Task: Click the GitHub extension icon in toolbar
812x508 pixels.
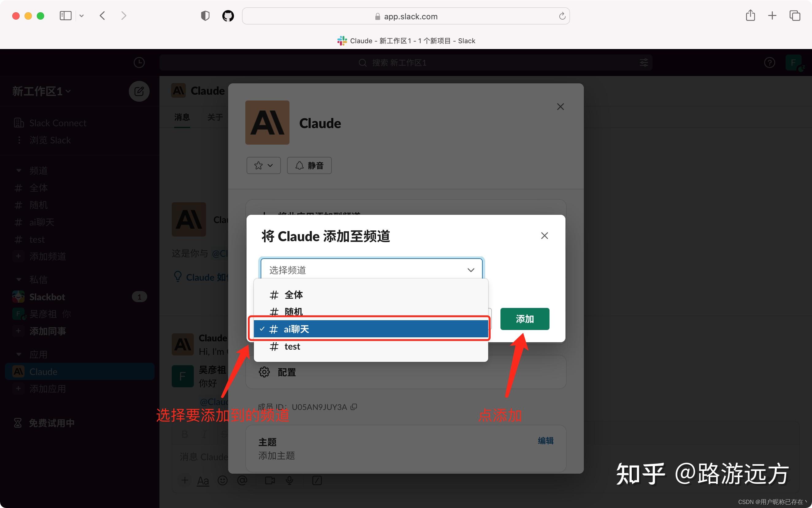Action: [228, 16]
